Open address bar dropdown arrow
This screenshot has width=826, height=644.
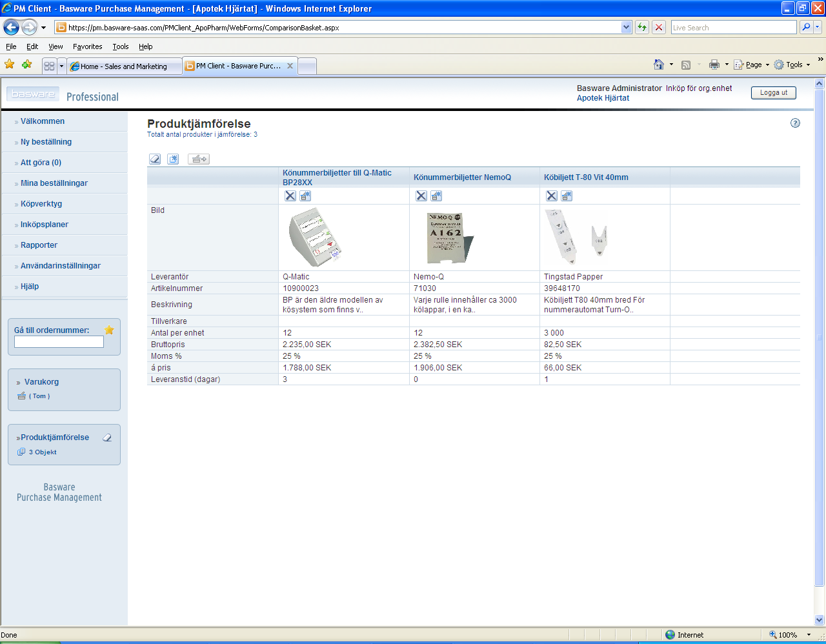[x=626, y=27]
